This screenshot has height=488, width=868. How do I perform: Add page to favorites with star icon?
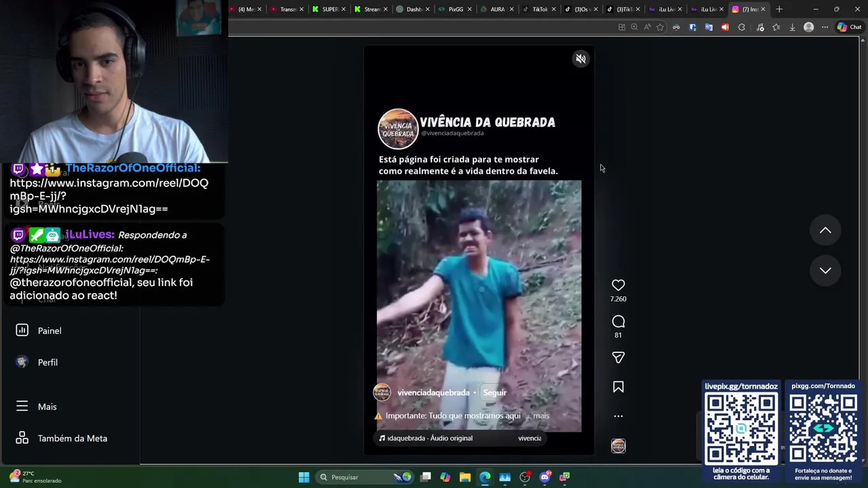pos(660,27)
